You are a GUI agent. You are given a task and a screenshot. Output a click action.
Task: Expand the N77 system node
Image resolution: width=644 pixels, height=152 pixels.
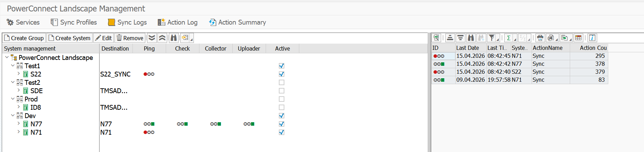point(19,124)
